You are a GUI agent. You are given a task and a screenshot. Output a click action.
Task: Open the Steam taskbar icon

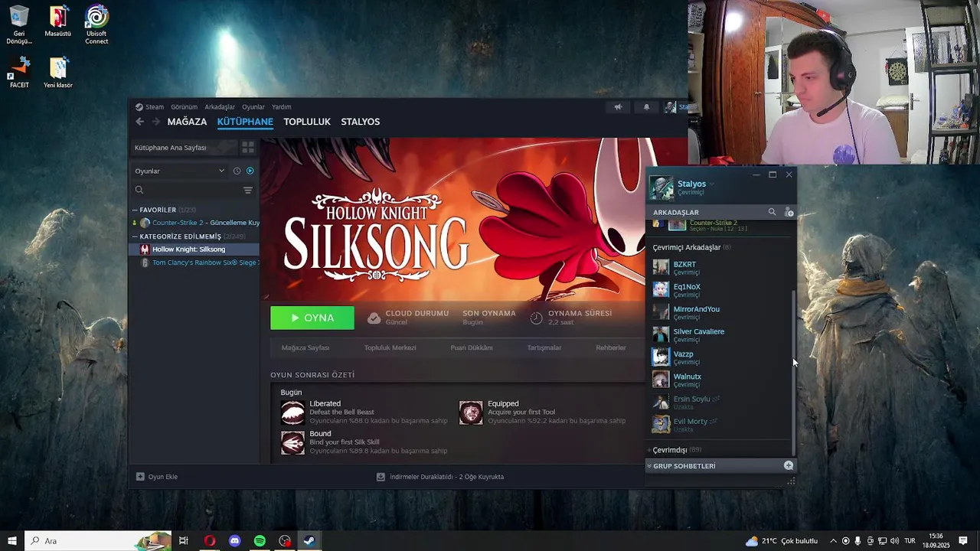[x=309, y=541]
